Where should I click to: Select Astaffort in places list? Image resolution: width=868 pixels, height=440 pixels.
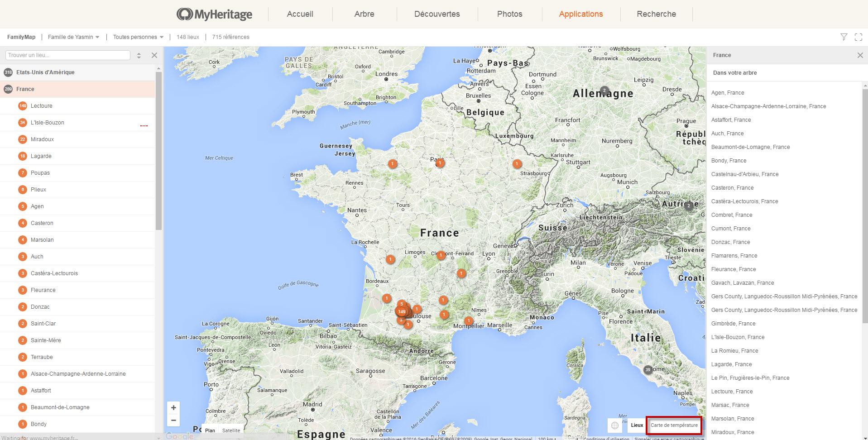click(x=77, y=391)
